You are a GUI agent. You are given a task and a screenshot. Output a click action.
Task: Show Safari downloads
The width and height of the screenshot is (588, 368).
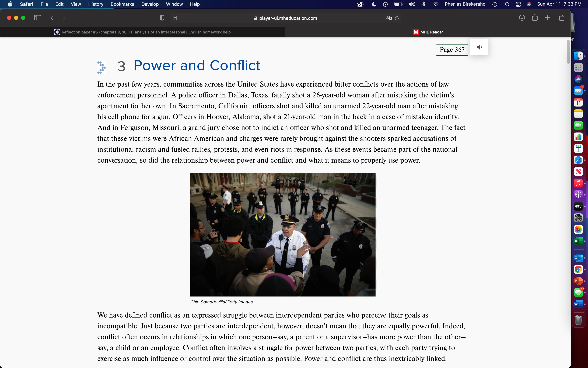pos(522,18)
